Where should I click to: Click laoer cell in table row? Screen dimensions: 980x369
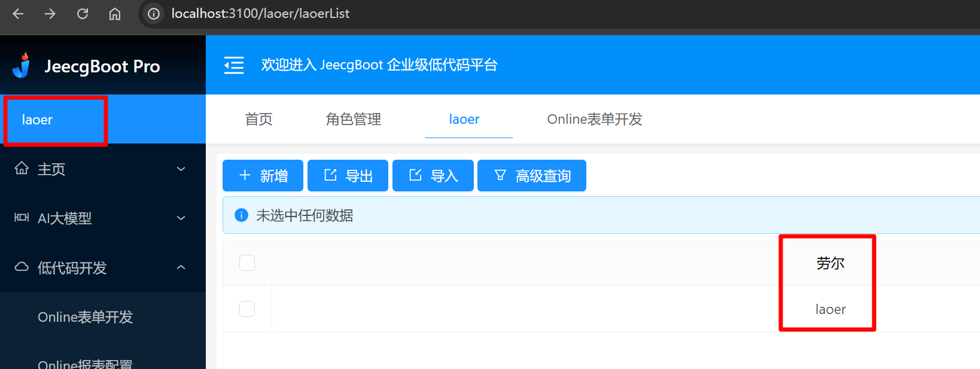[830, 309]
